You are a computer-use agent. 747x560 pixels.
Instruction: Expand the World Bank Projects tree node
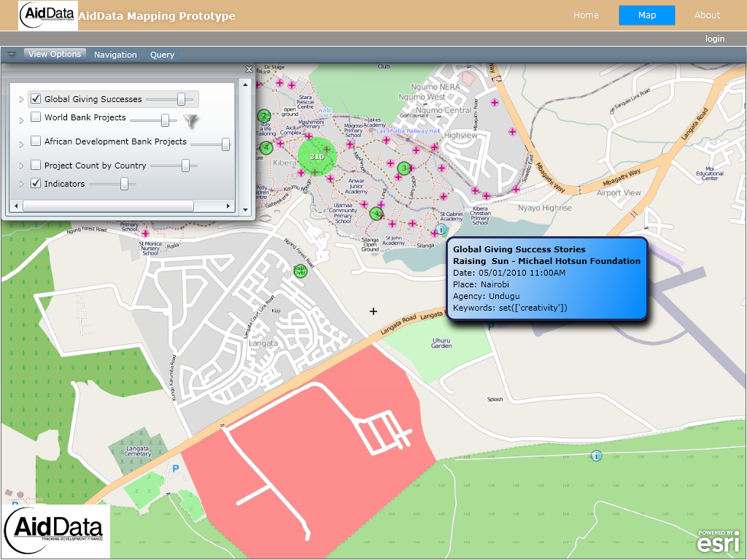click(x=21, y=121)
